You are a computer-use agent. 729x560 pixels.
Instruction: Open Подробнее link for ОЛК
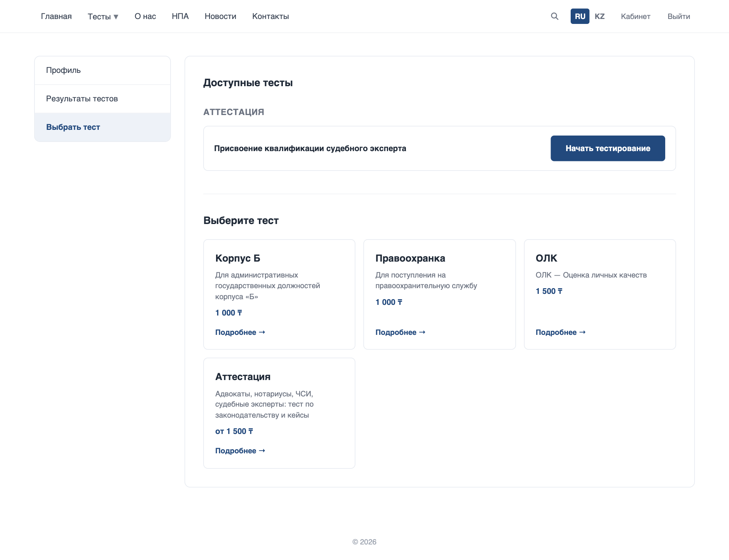560,332
